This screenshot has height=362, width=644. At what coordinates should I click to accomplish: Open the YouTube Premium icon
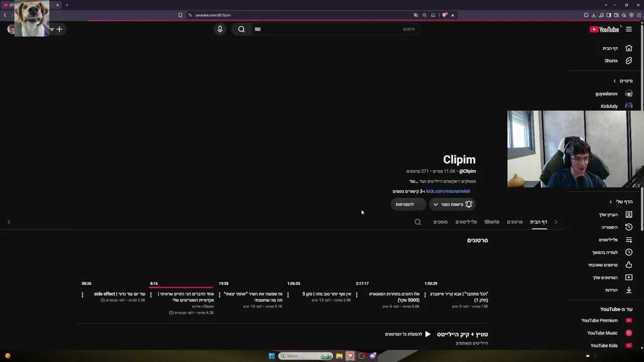click(x=629, y=320)
